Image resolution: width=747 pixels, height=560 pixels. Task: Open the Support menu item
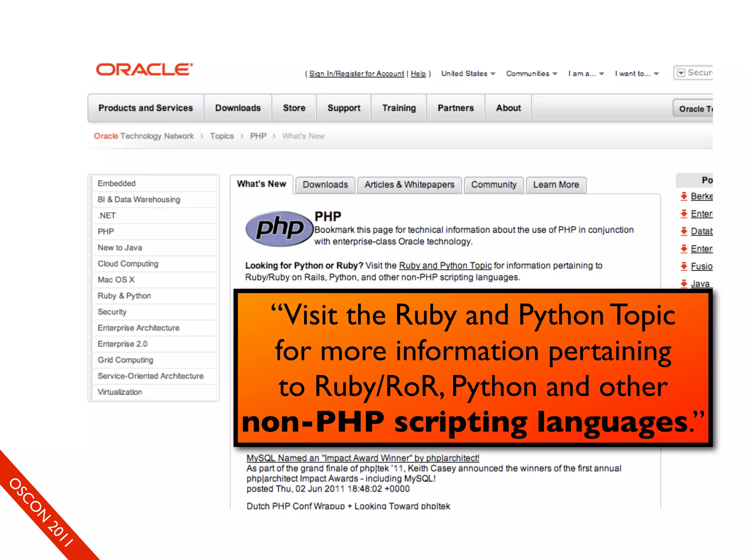344,108
